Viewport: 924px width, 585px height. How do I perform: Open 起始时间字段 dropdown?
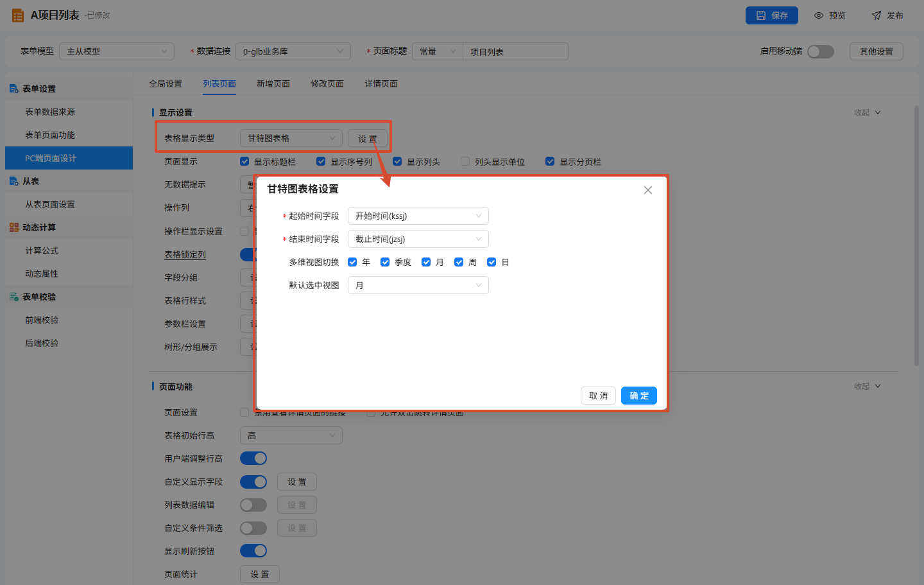coord(418,216)
